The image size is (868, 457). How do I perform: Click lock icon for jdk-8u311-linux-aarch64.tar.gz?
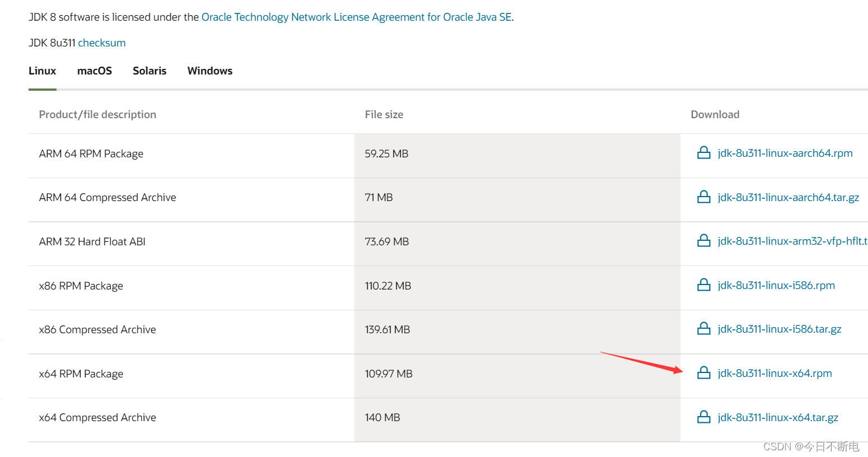(703, 197)
